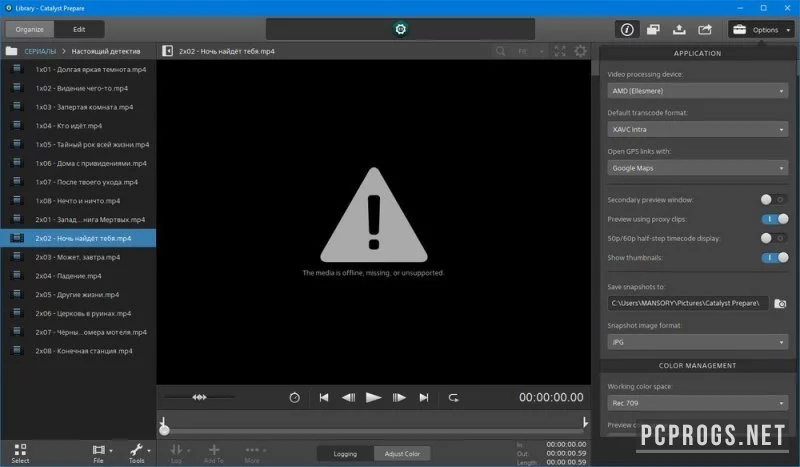This screenshot has width=800, height=467.
Task: Play the media
Action: coord(373,398)
